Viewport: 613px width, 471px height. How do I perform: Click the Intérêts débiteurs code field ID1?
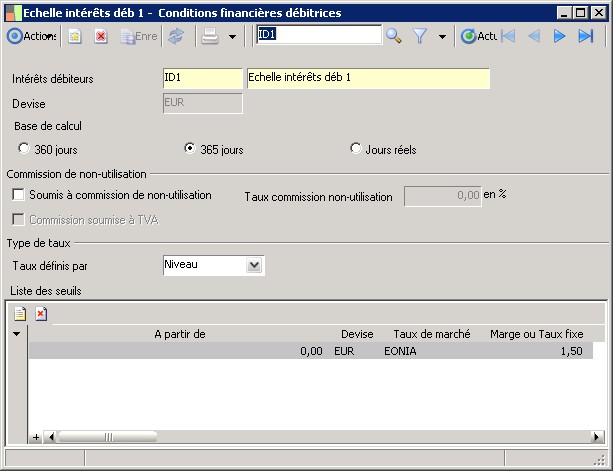[x=203, y=78]
